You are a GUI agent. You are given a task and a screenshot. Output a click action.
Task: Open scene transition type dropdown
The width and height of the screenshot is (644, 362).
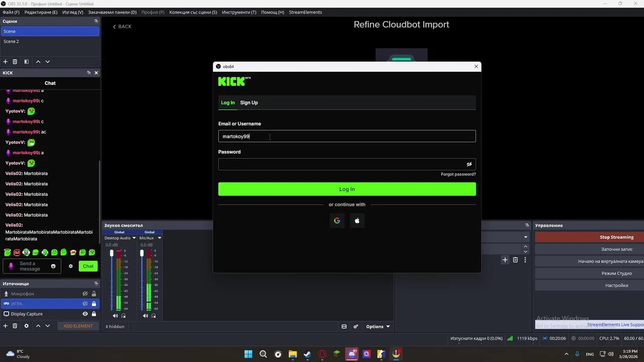pyautogui.click(x=526, y=237)
